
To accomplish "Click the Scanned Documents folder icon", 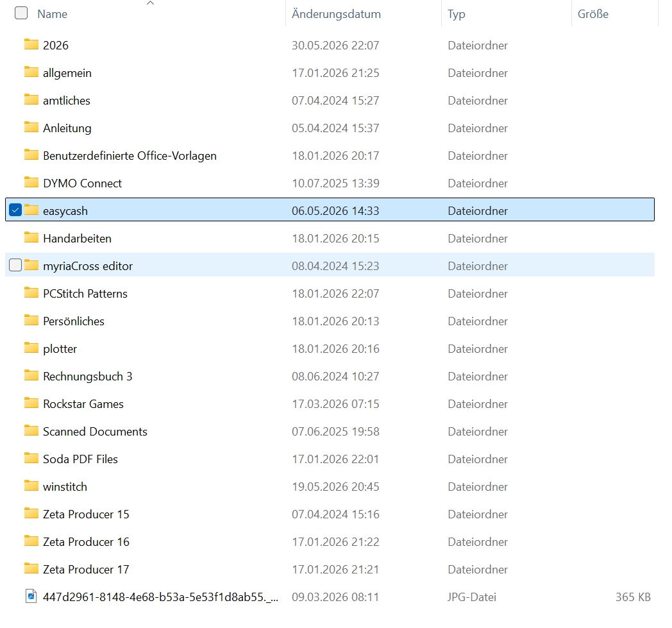I will click(x=31, y=431).
